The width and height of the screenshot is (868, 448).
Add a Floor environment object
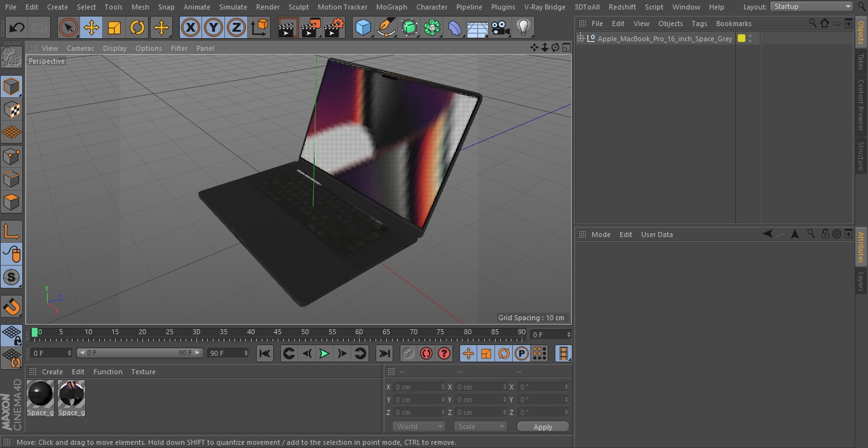tap(478, 27)
